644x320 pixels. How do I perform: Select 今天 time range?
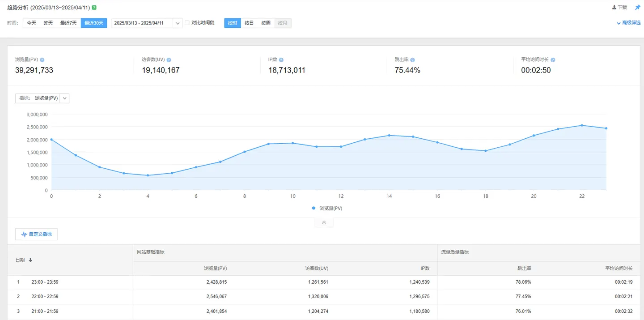pos(31,23)
